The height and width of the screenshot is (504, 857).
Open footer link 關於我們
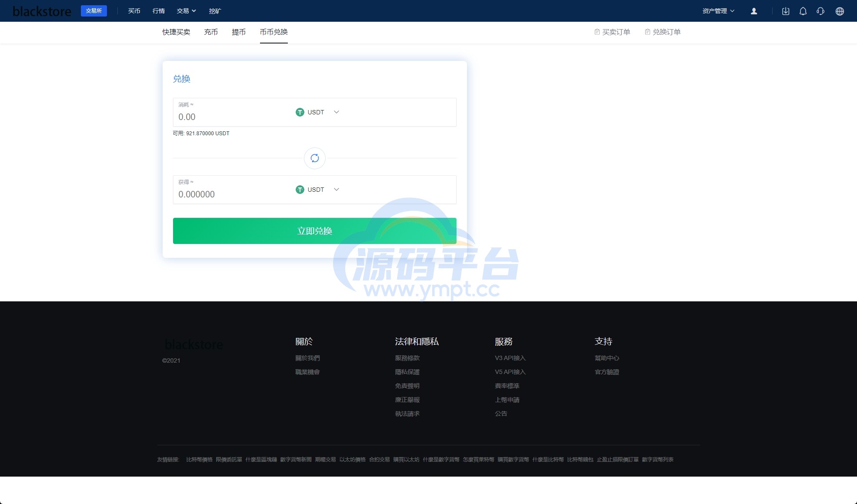click(307, 358)
